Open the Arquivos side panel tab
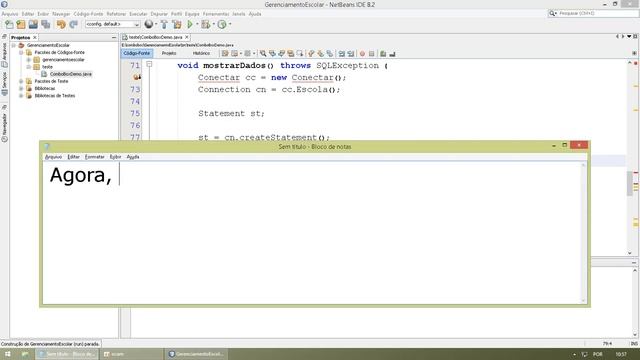The image size is (640, 360). click(x=4, y=54)
